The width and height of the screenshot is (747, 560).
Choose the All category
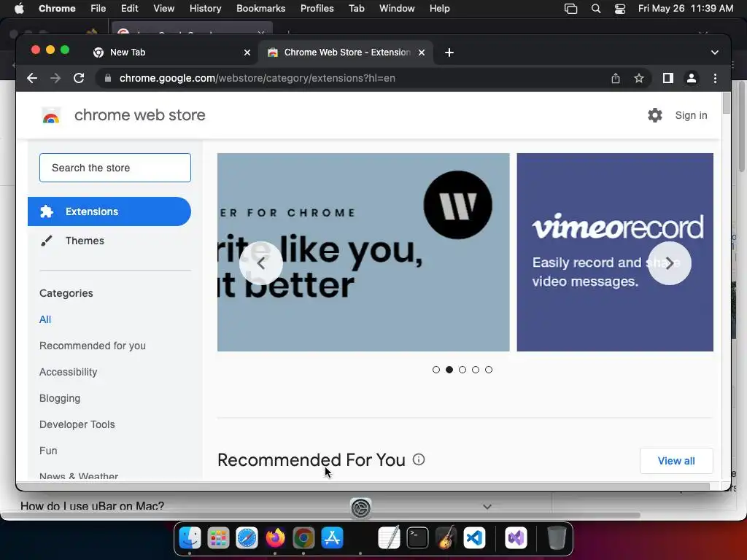45,319
